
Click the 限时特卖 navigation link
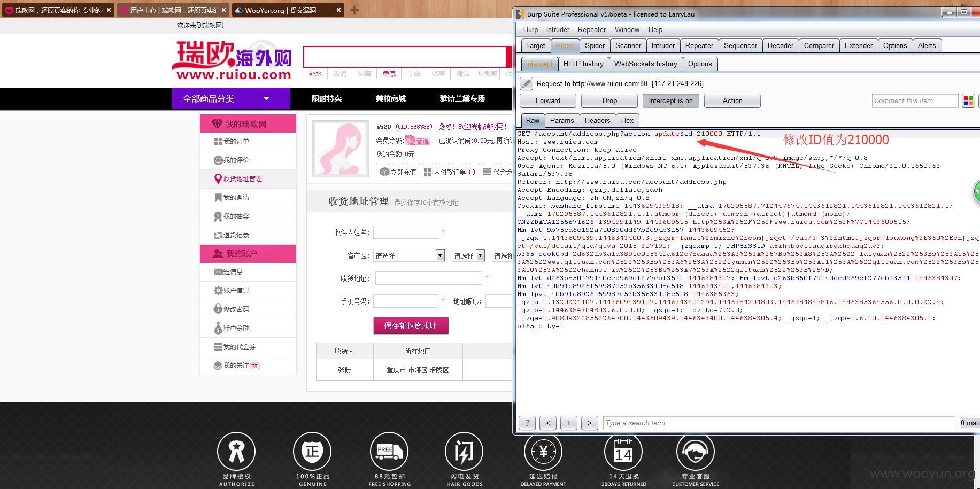(x=327, y=98)
